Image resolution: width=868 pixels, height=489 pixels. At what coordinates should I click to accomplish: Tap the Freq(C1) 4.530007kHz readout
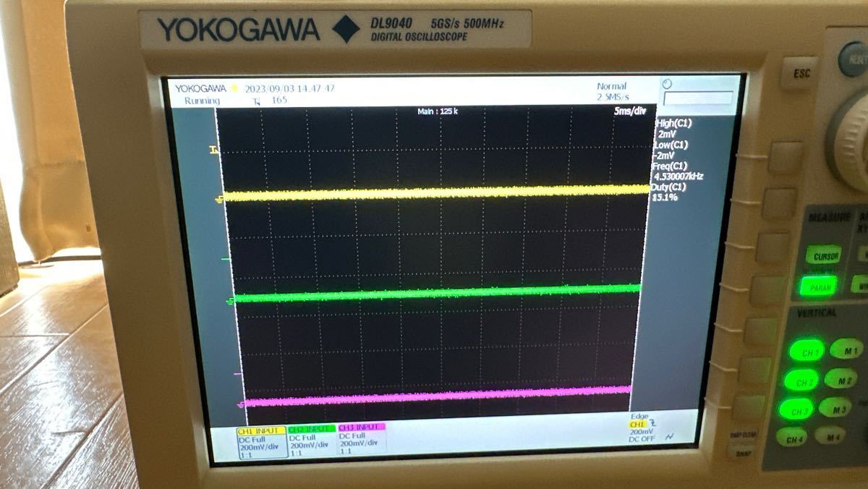click(677, 171)
